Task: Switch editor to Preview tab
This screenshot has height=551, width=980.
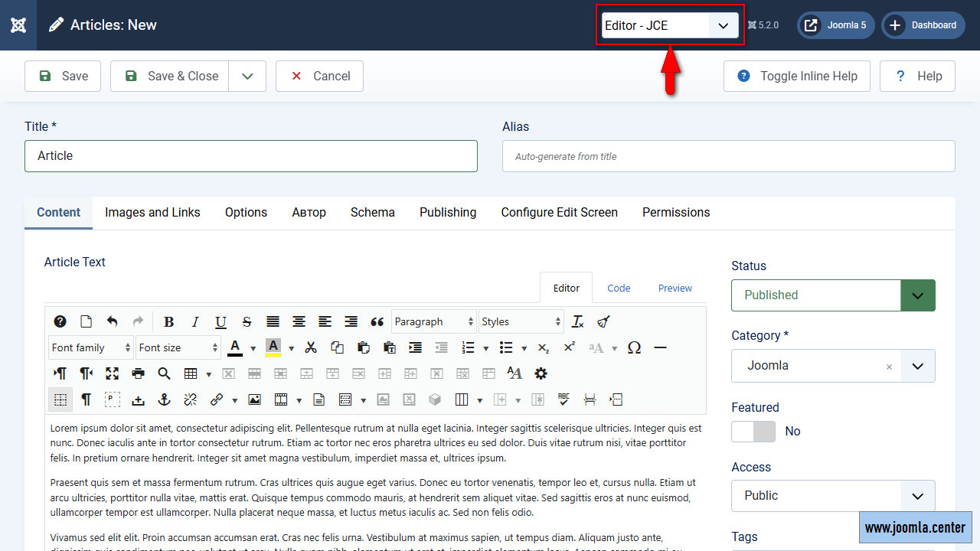Action: pos(675,289)
